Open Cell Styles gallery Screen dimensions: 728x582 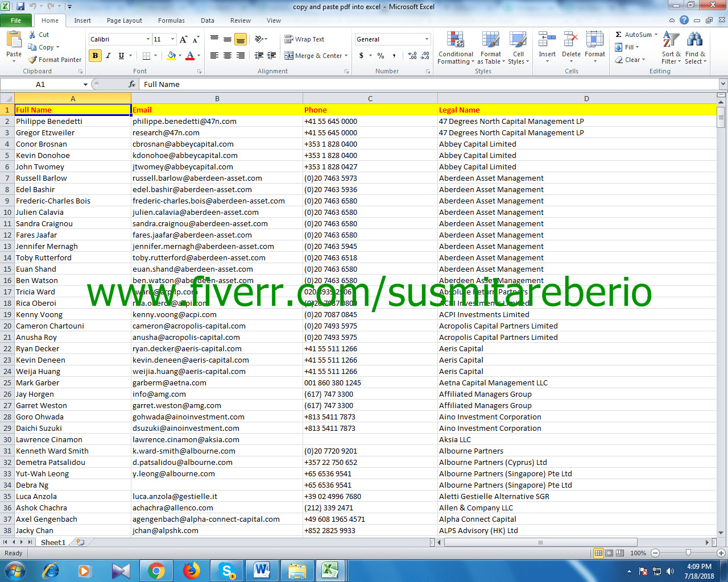(518, 48)
